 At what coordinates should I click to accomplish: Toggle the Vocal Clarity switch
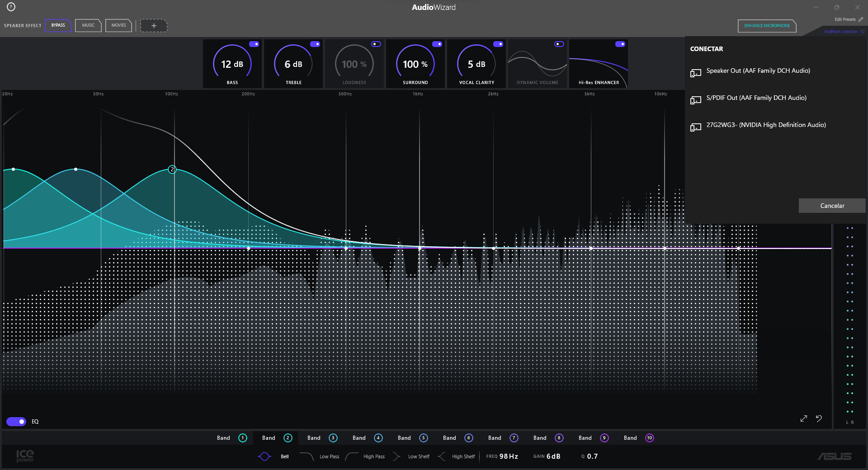(x=498, y=44)
